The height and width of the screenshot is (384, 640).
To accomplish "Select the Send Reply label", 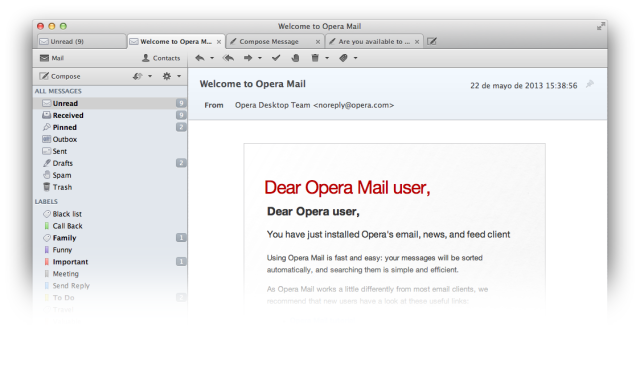I will tap(110, 286).
